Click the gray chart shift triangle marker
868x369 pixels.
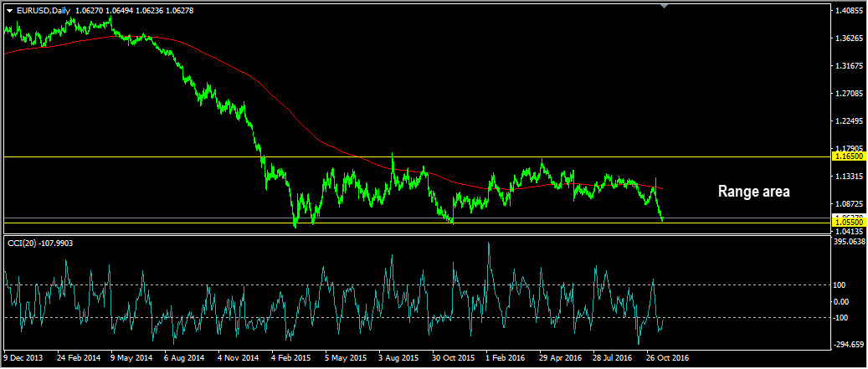click(x=665, y=6)
